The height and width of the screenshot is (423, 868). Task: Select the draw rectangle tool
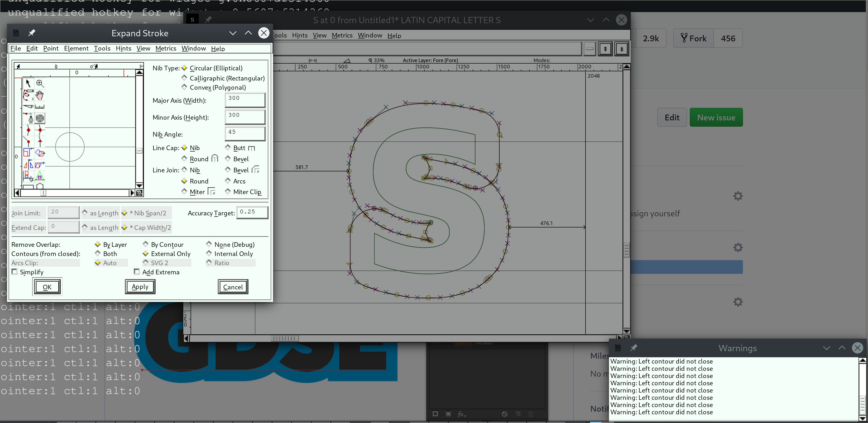point(28,187)
